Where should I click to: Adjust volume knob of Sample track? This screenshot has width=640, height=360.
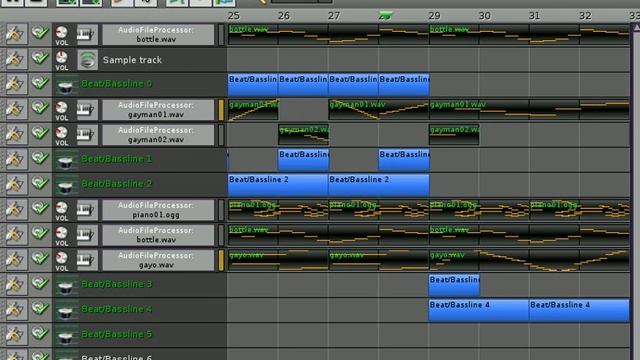pos(62,58)
